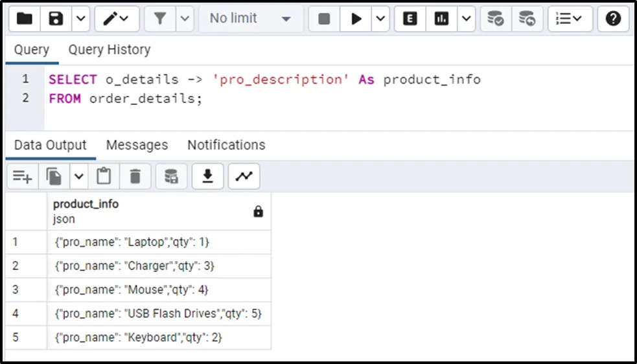Click the Explain Analyze chart icon
The width and height of the screenshot is (637, 364).
click(442, 19)
